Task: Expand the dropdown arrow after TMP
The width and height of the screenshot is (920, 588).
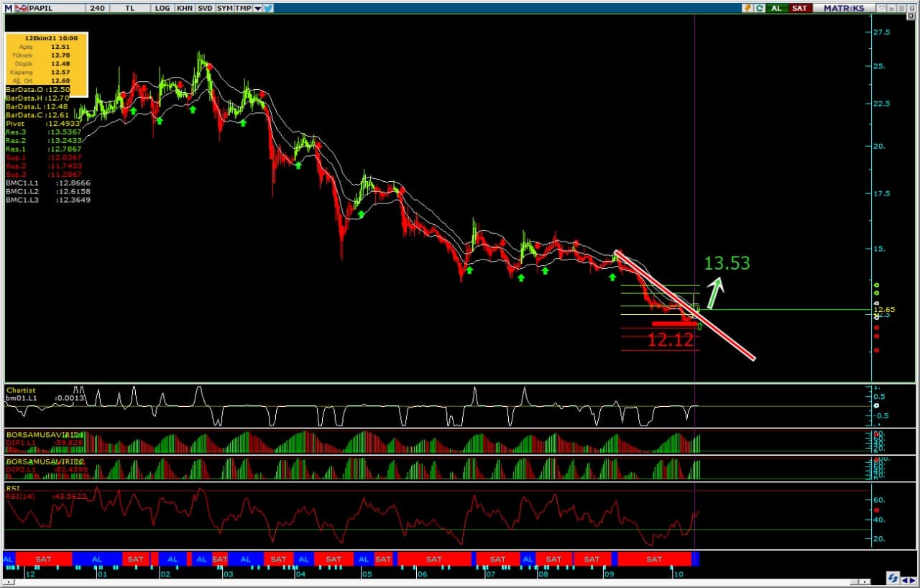Action: click(257, 8)
